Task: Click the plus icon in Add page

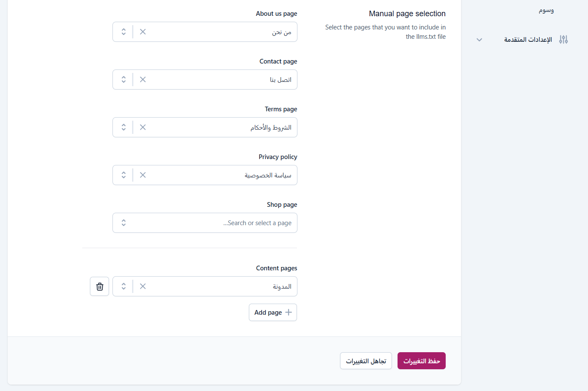Action: pos(288,313)
